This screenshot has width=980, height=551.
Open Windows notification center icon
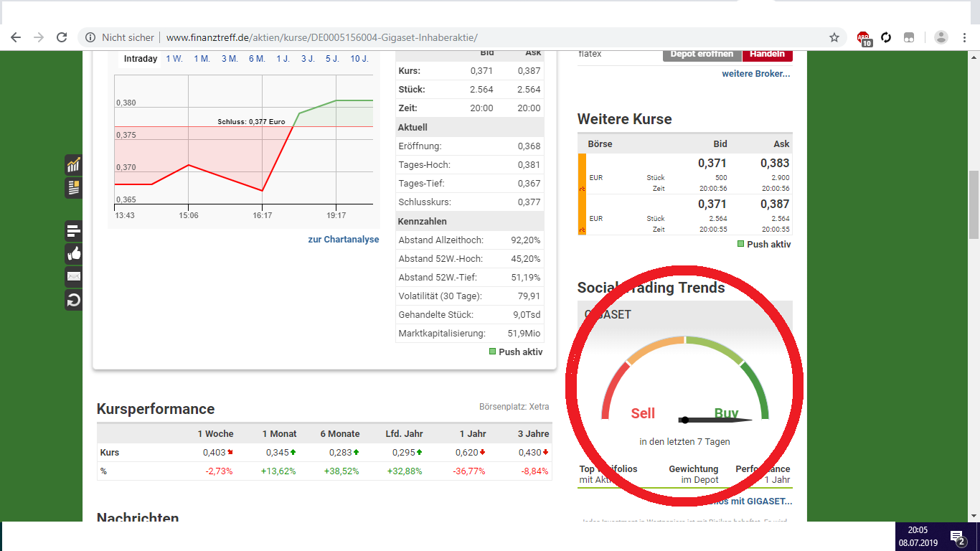[957, 537]
